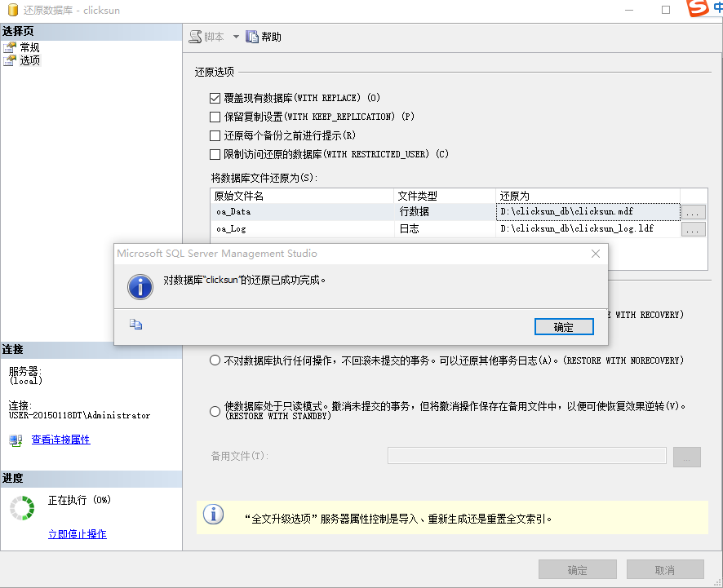Viewport: 723px width, 588px height.
Task: Click browse button for clicksun_log.ldf path
Action: (x=693, y=229)
